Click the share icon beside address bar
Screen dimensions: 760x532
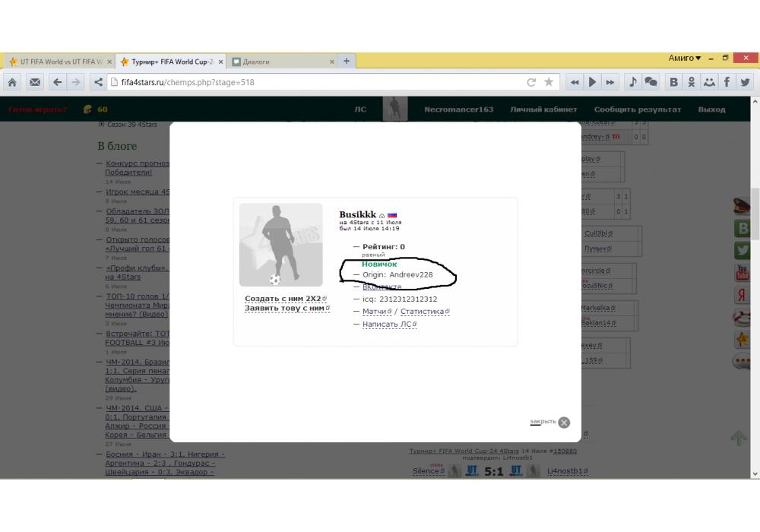pyautogui.click(x=98, y=82)
